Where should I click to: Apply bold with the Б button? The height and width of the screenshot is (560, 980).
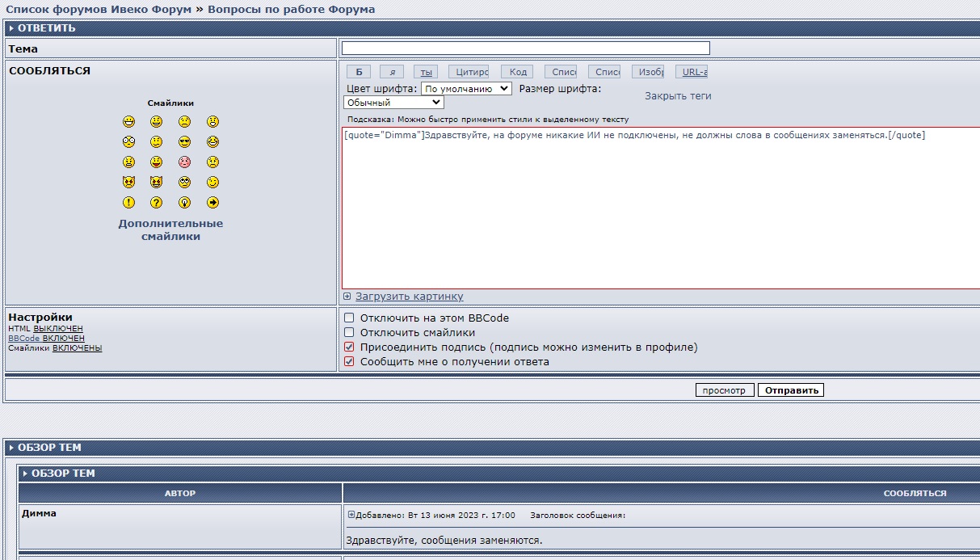coord(359,72)
